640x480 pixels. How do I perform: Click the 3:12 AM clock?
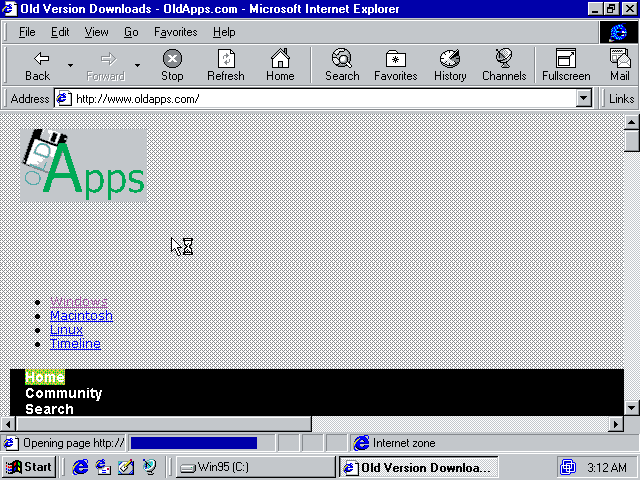coord(607,467)
